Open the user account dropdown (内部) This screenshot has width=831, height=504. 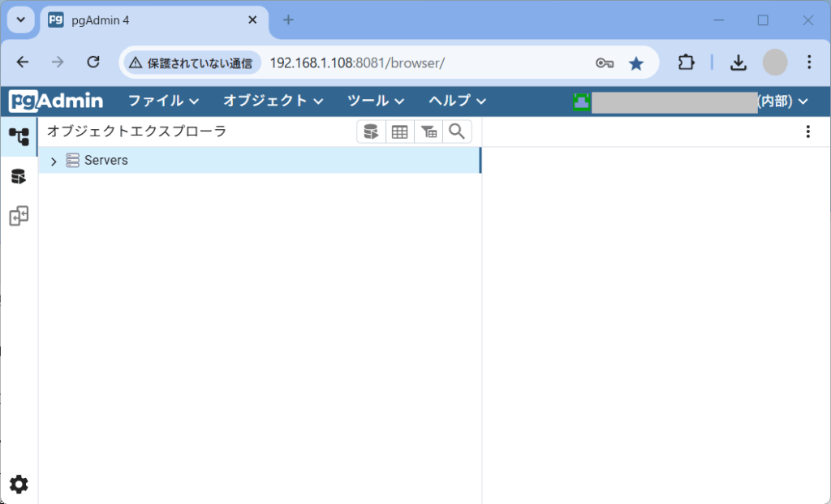click(691, 101)
